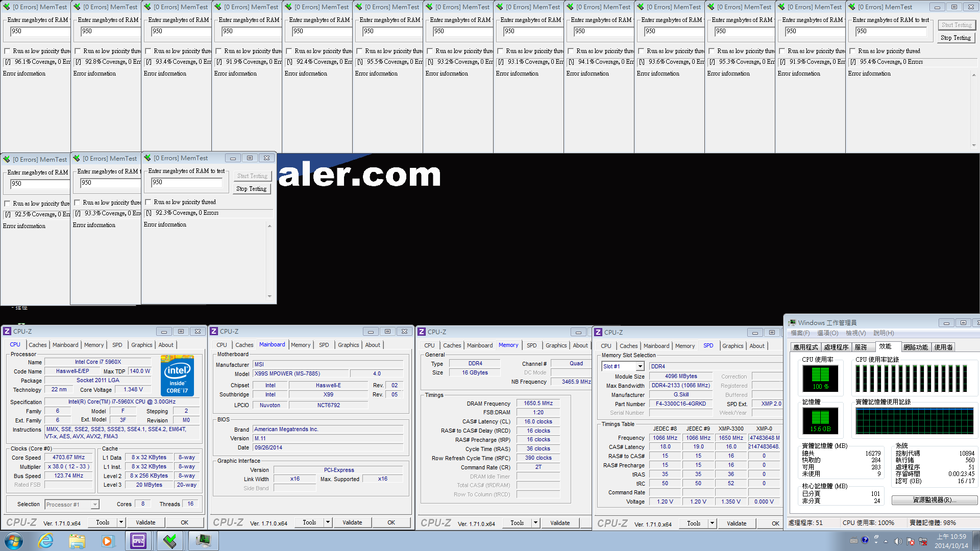980x551 pixels.
Task: Switch to Graphics tab in CPU-Z Mainboard window
Action: pyautogui.click(x=349, y=345)
